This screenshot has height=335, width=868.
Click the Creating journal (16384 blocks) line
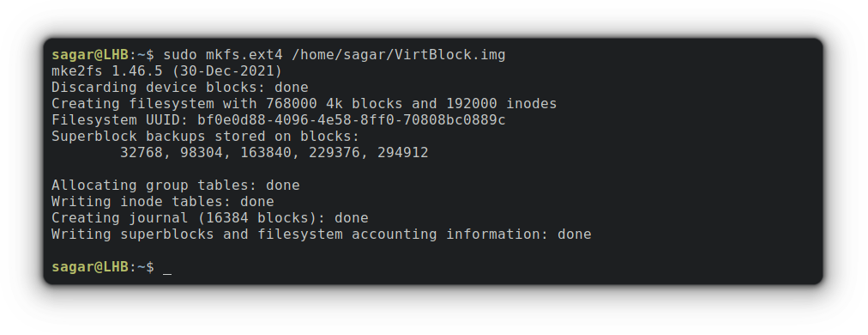tap(210, 218)
